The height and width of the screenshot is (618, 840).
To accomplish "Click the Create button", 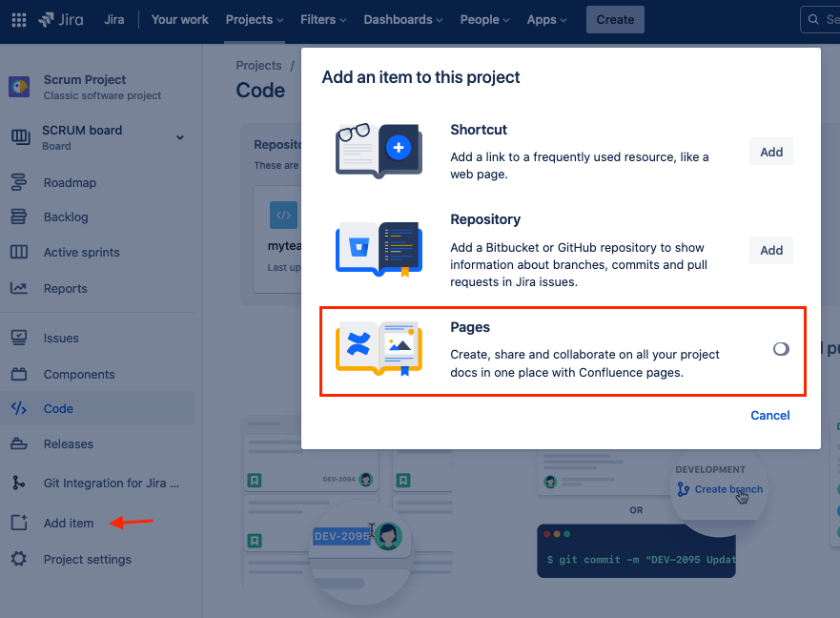I will pos(615,20).
